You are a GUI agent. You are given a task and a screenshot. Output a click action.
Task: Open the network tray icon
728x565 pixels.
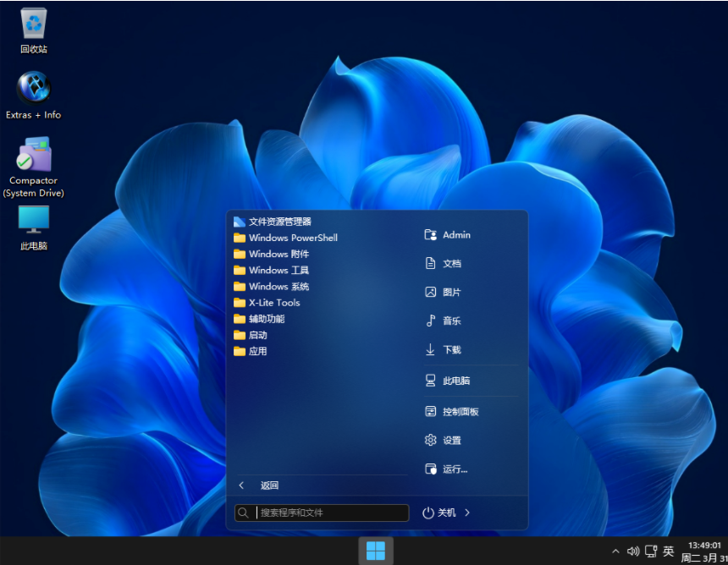pos(651,551)
